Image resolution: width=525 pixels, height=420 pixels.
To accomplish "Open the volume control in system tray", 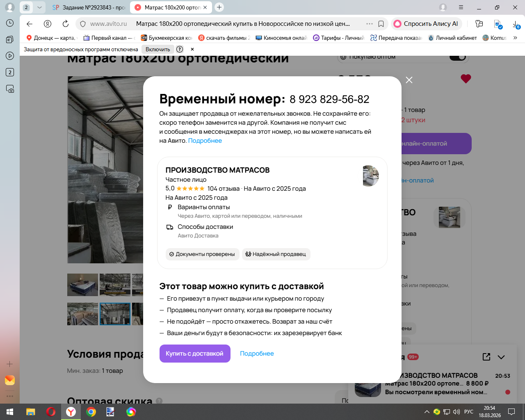I will click(x=457, y=412).
